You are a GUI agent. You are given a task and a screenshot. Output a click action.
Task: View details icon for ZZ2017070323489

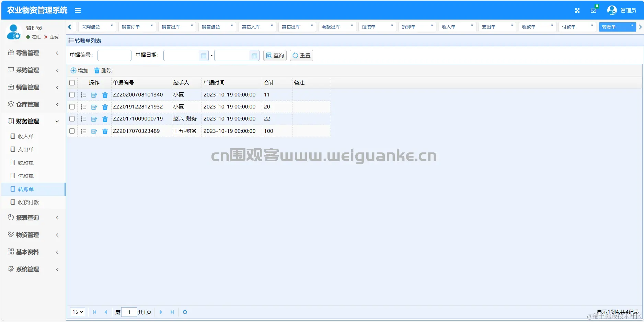(x=83, y=131)
